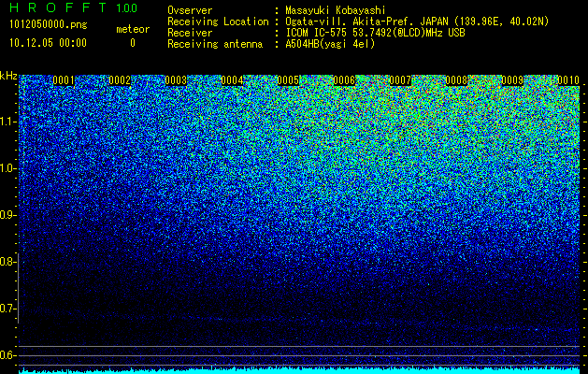
Task: Click the 0.7 frequency axis label
Action: click(7, 309)
